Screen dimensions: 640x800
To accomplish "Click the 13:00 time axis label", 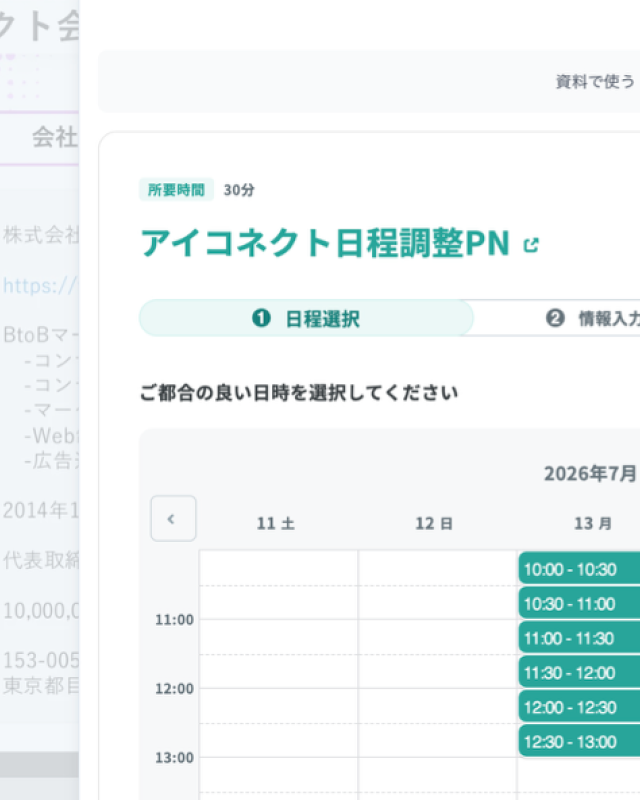I will coord(175,758).
